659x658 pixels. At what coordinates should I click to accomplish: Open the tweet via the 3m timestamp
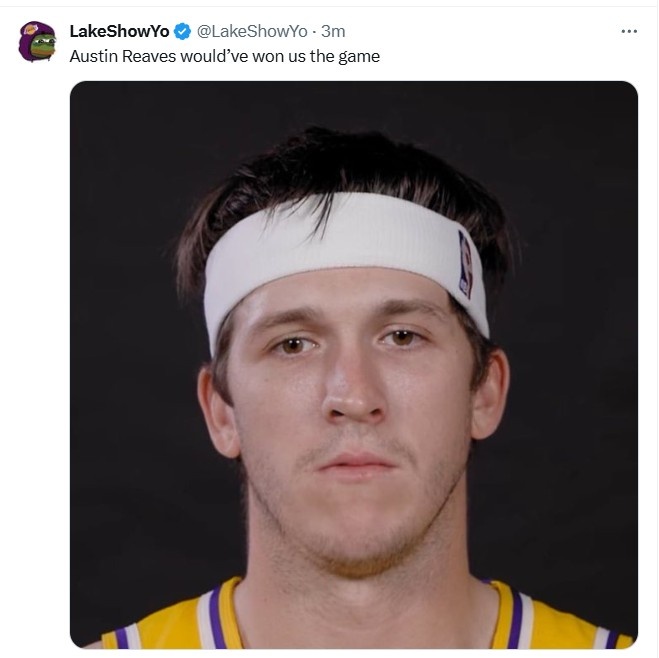click(333, 32)
